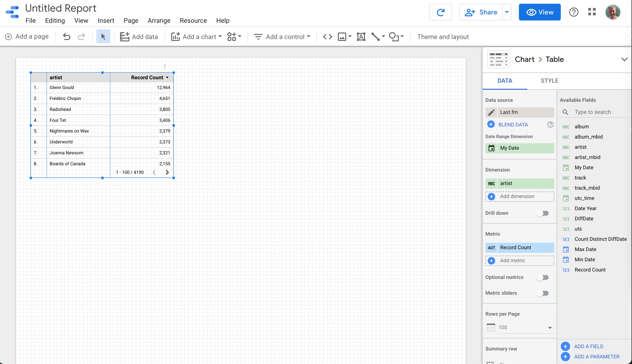Click the Glenn Gould table row
This screenshot has height=364, width=632.
coord(102,87)
